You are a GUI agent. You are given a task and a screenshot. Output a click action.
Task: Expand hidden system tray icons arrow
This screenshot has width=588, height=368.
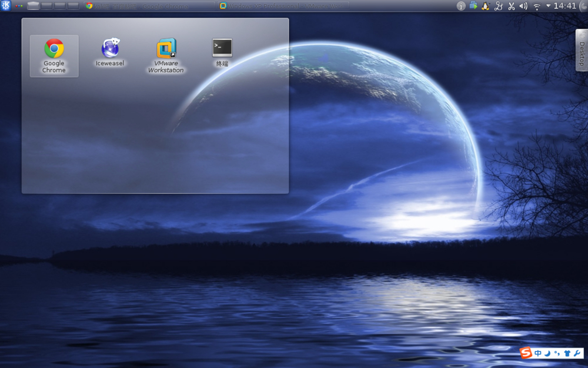(x=548, y=6)
